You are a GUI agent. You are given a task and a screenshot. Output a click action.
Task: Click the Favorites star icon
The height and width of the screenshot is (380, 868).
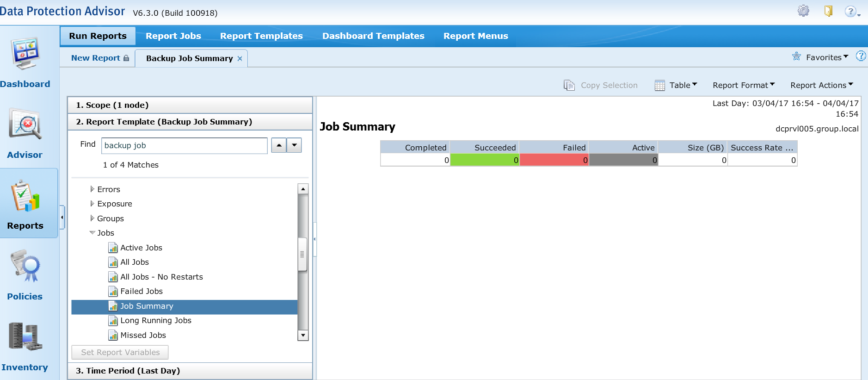click(796, 56)
